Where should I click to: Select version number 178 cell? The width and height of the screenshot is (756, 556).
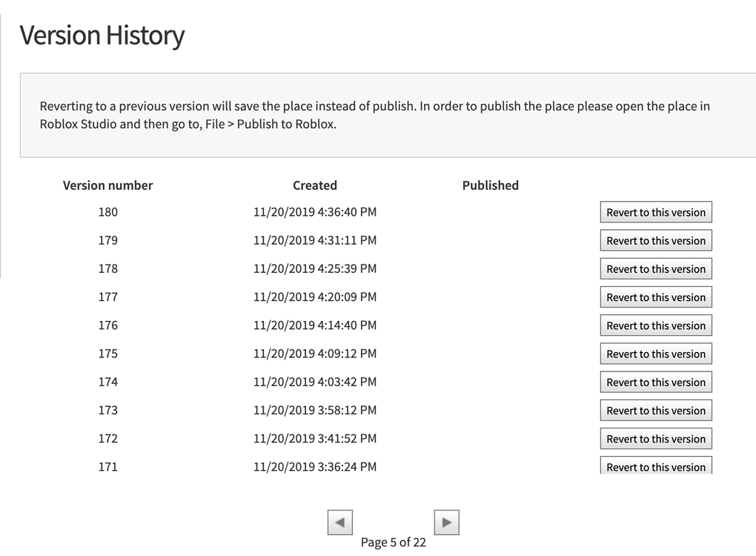(x=108, y=268)
